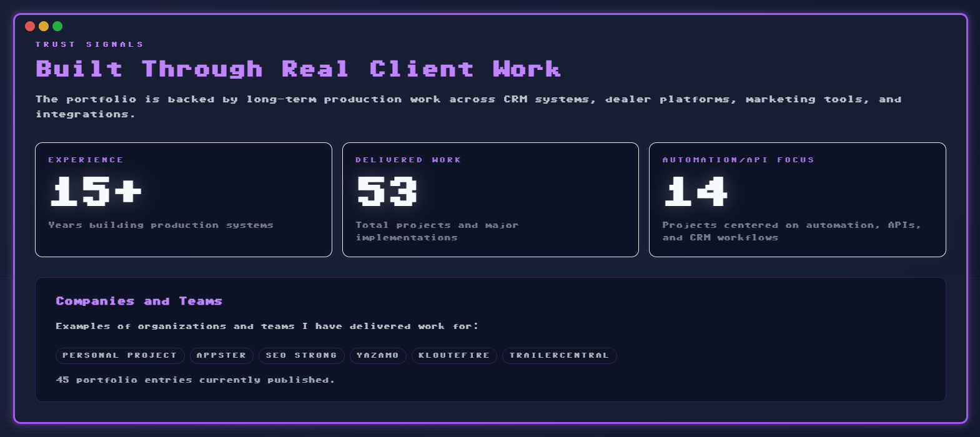Viewport: 980px width, 437px height.
Task: Click the AUTOMATION/API FOCUS card label
Action: [738, 160]
